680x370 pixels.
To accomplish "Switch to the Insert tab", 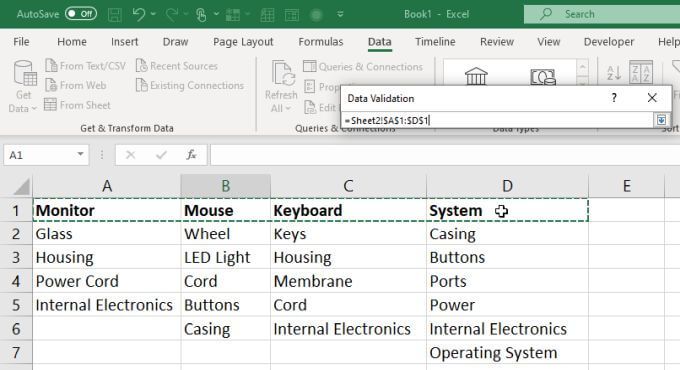I will (124, 42).
